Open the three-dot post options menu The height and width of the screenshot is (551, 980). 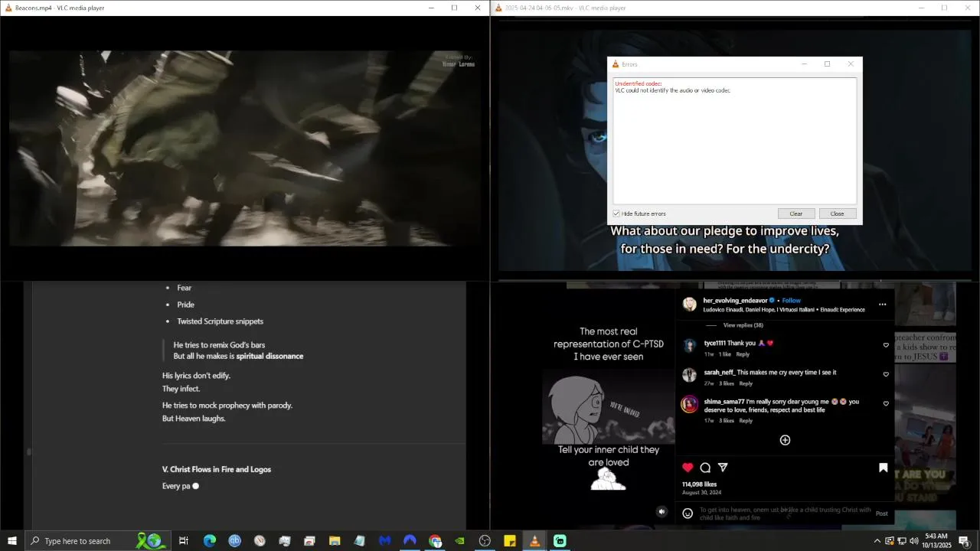[x=882, y=305]
